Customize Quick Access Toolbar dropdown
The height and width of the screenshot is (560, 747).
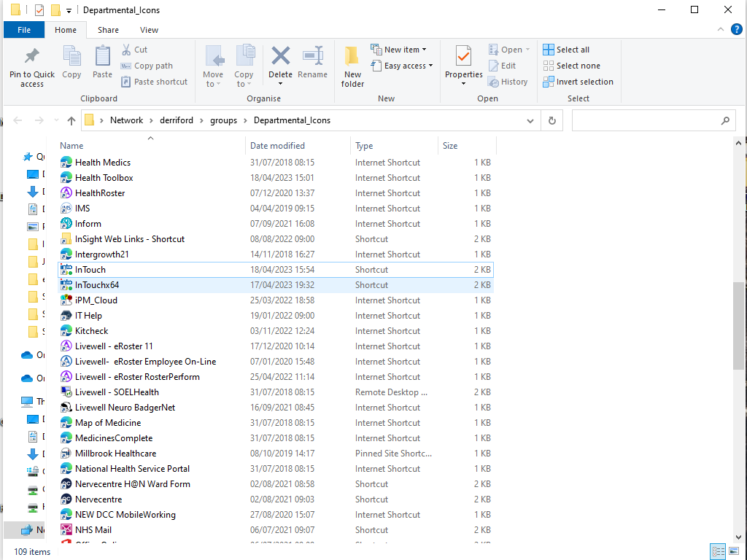coord(69,10)
